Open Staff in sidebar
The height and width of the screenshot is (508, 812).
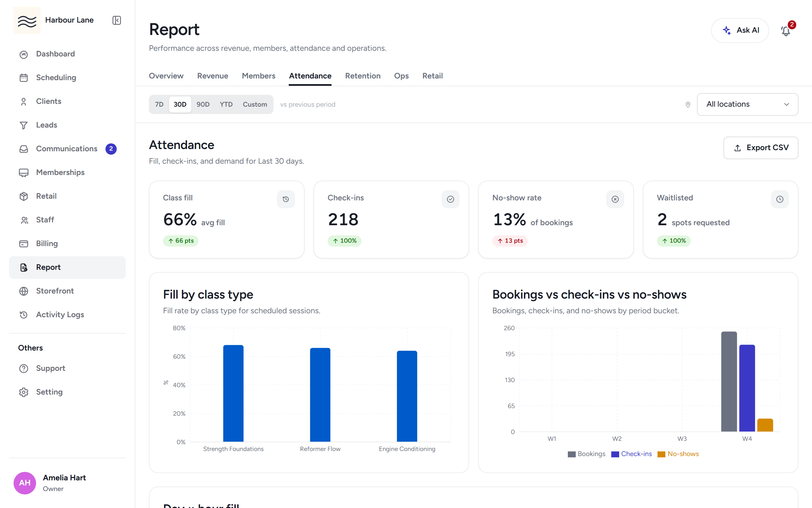(67, 220)
